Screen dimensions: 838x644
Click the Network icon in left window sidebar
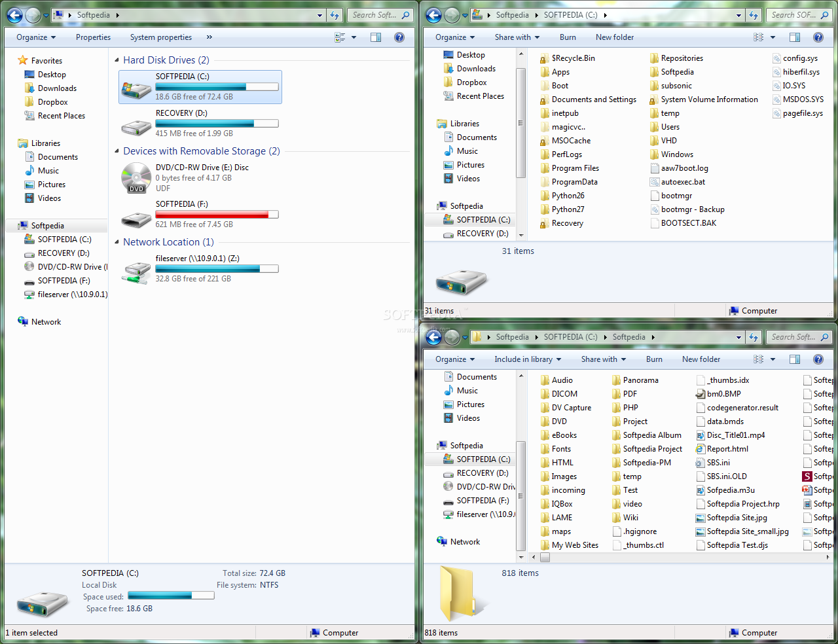pyautogui.click(x=23, y=321)
